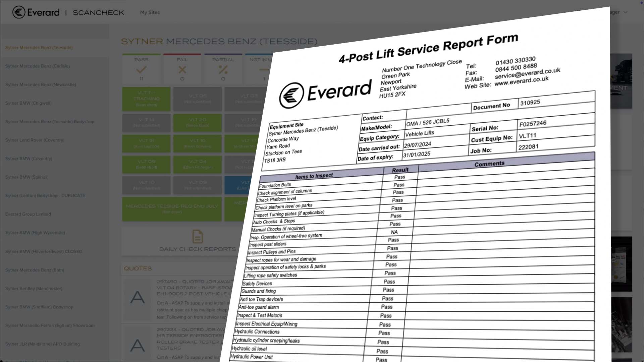Click www.everard.co.uk web site on report
Image resolution: width=644 pixels, height=362 pixels.
click(521, 81)
